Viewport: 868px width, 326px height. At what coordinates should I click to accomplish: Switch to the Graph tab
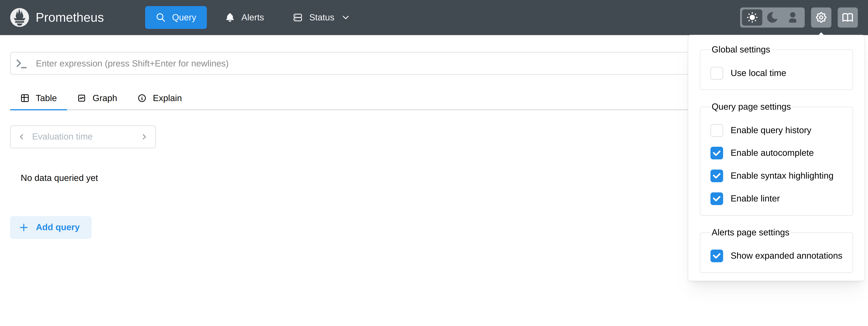coord(98,98)
